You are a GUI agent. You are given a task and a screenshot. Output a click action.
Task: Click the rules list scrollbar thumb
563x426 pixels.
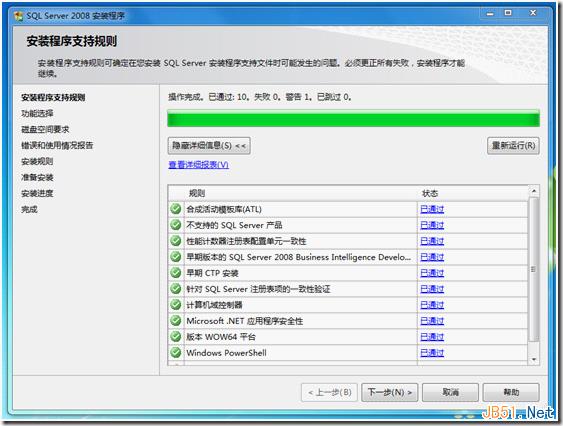coord(534,269)
